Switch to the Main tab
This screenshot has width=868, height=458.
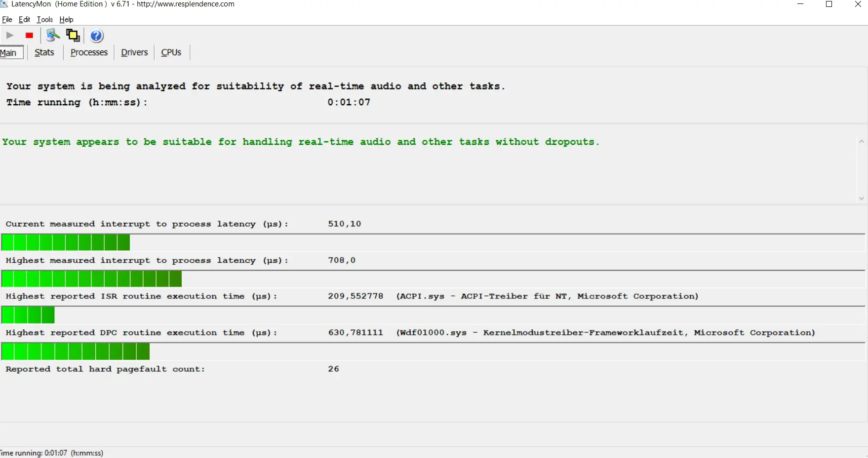(9, 53)
